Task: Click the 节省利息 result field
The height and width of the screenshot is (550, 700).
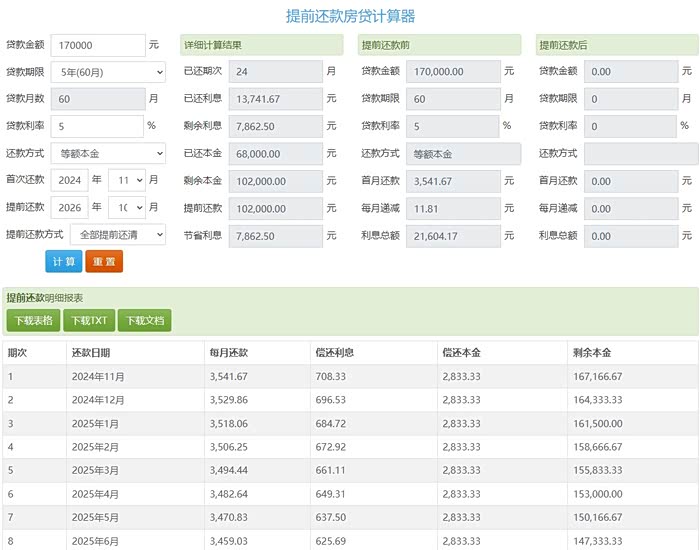Action: pos(274,236)
